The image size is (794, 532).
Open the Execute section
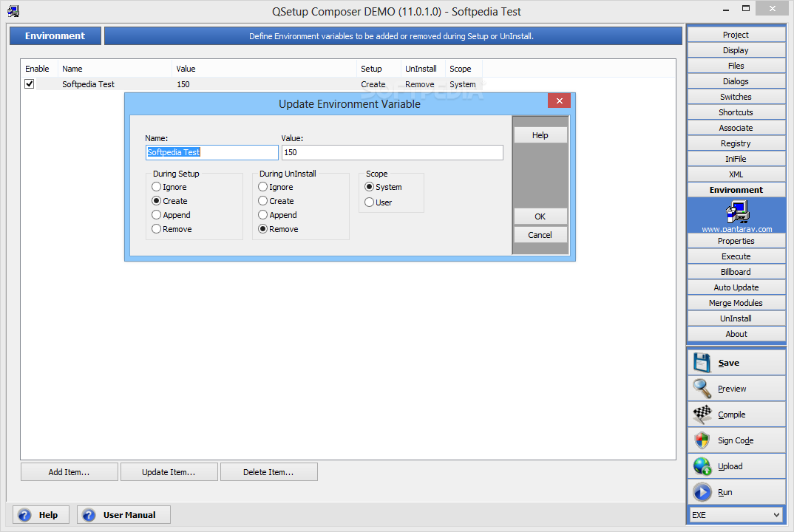tap(736, 256)
